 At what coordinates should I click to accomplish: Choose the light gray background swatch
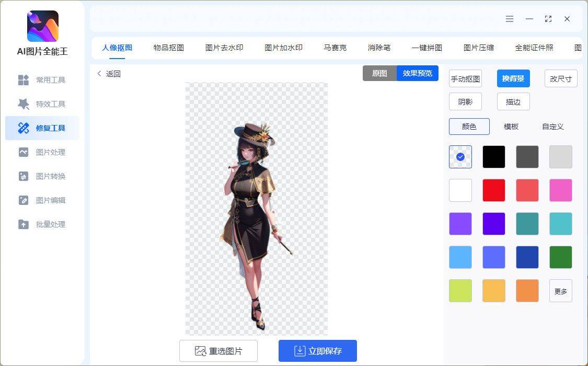pyautogui.click(x=561, y=157)
